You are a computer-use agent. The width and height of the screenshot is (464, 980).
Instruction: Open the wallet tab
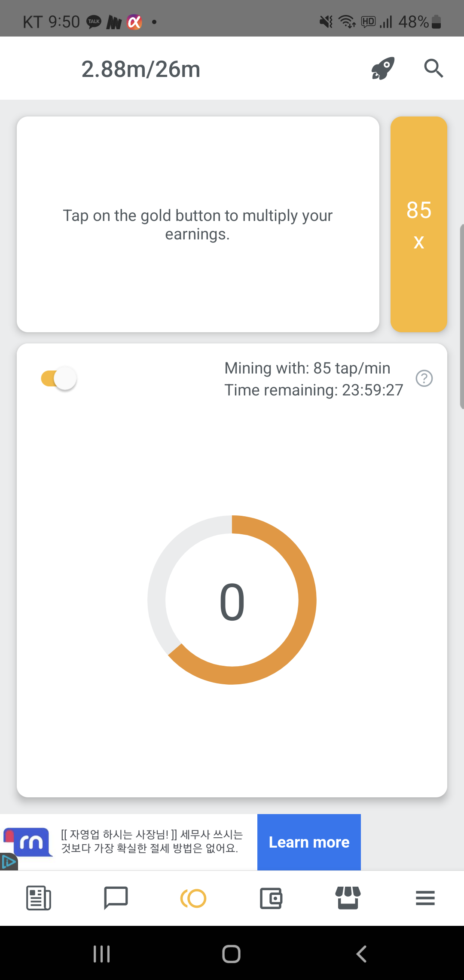tap(271, 898)
